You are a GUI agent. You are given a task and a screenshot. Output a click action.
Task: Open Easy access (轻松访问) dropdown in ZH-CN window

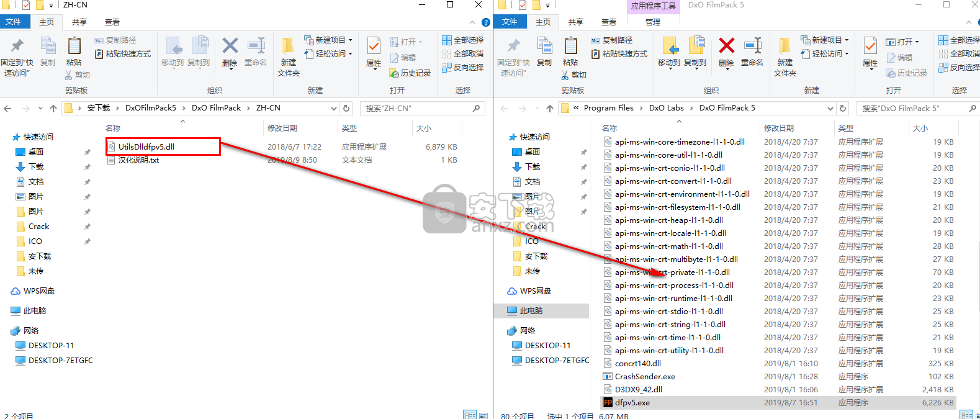[x=328, y=54]
